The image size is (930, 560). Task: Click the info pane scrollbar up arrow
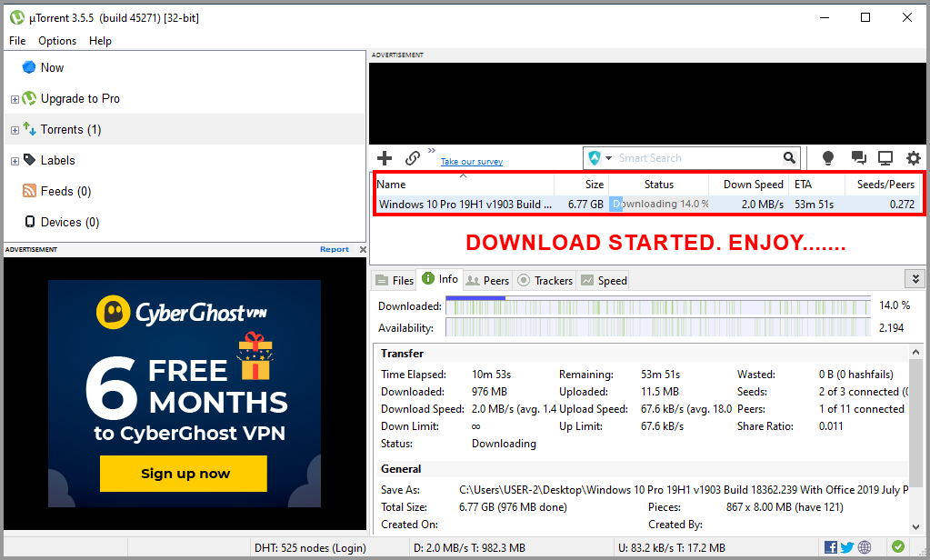915,353
